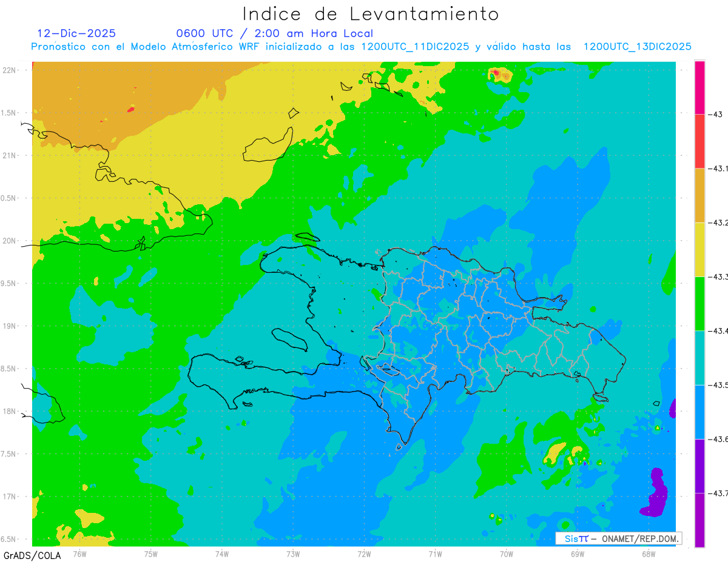Click the '17N' latitude label
The image size is (728, 562).
(x=10, y=497)
